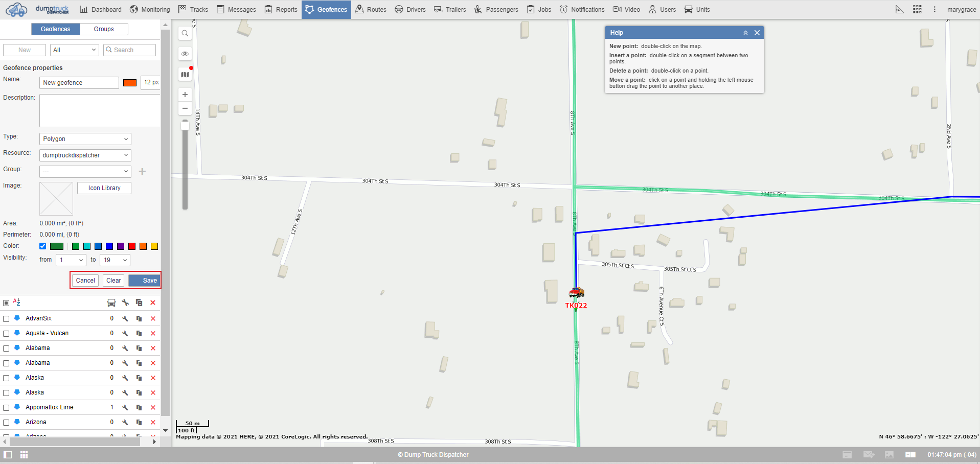Click the map search magnifier icon
The image size is (980, 464).
pyautogui.click(x=185, y=34)
